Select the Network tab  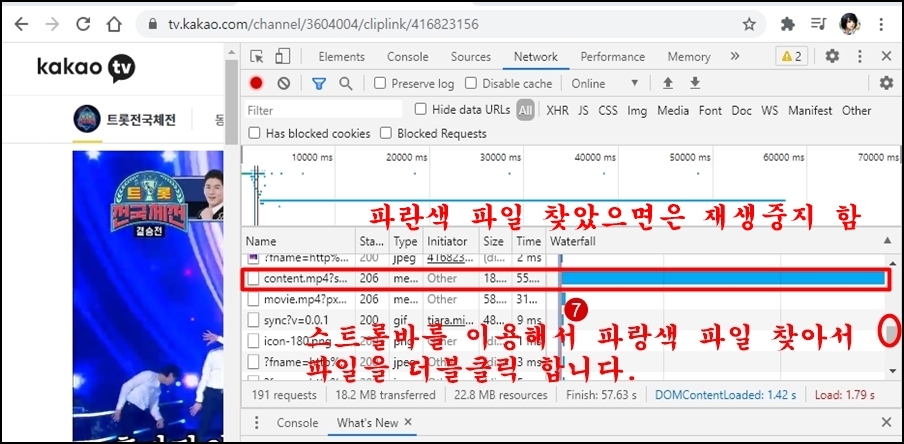click(x=536, y=57)
